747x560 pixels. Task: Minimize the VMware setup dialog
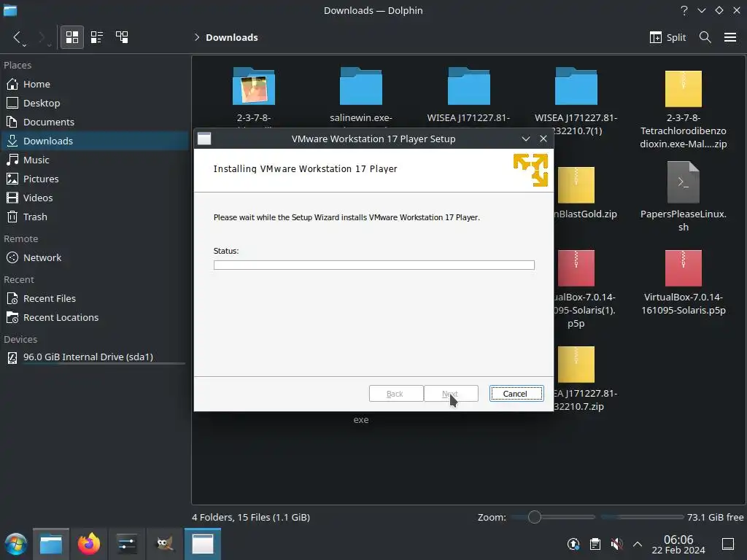pos(526,139)
